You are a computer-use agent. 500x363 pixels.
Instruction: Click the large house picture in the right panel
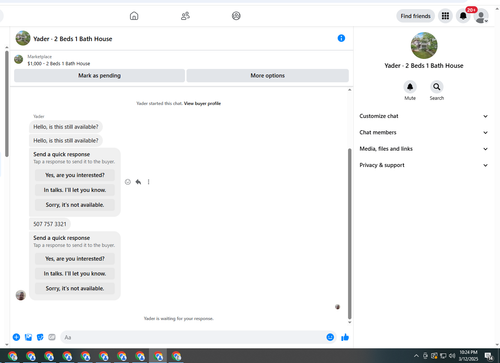424,45
